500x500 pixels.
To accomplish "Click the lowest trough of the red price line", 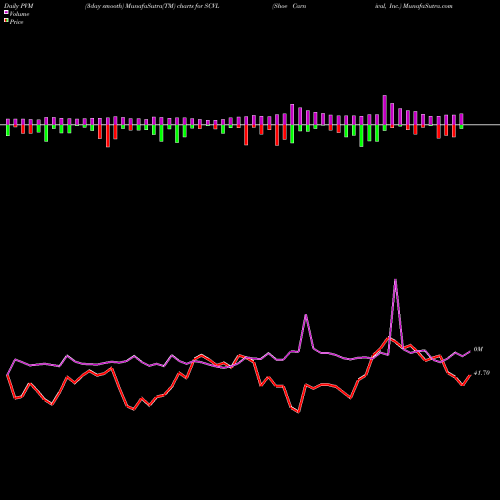I will (x=298, y=412).
